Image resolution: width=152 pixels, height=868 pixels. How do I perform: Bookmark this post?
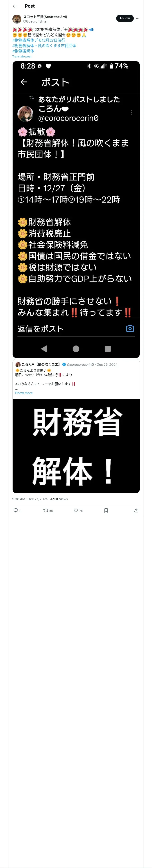(x=106, y=510)
